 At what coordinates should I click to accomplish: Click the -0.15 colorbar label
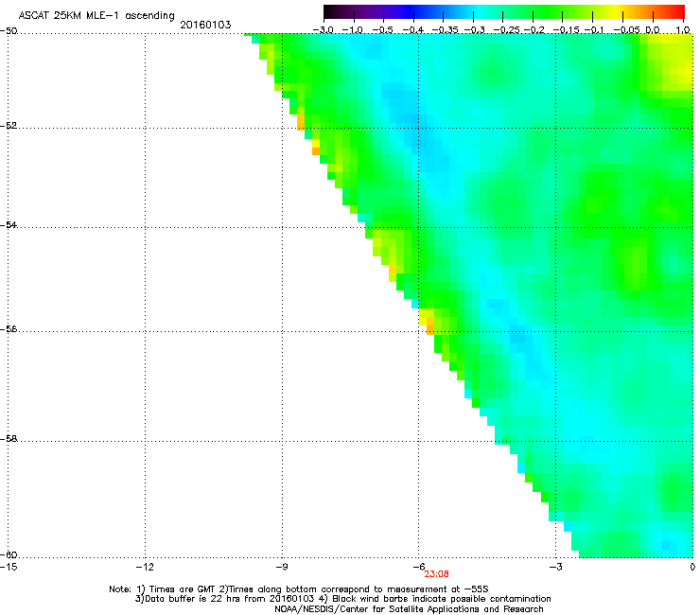[x=566, y=30]
